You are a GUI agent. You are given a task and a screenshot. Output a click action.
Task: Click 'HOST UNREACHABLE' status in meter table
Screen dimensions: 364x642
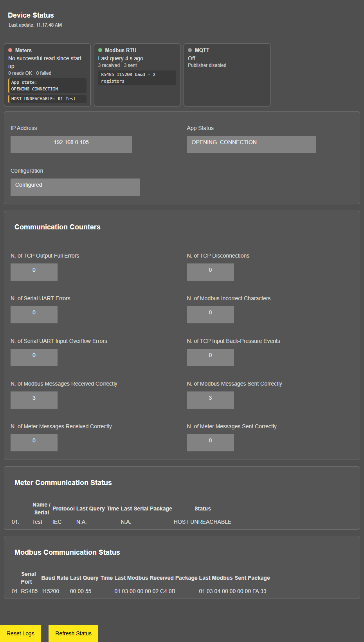click(x=202, y=522)
